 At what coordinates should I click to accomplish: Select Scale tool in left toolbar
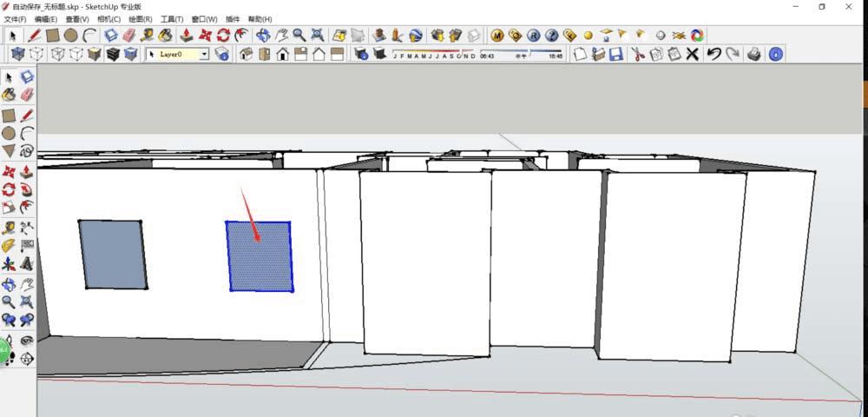(x=9, y=207)
